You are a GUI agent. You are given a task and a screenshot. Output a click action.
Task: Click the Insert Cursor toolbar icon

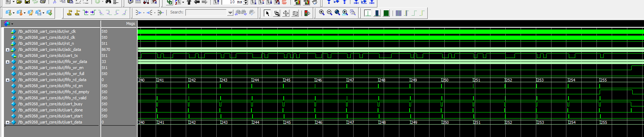(70, 13)
